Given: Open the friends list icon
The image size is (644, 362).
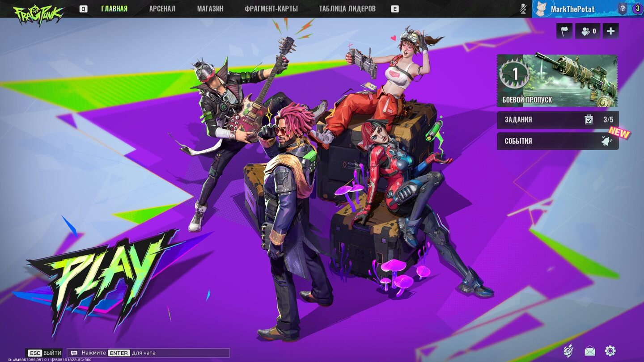Looking at the screenshot, I should 588,31.
